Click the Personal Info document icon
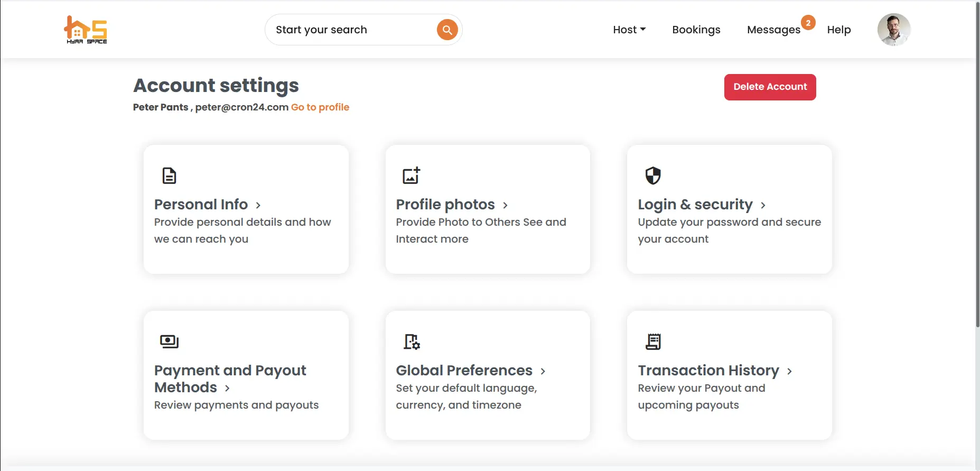980x471 pixels. click(x=169, y=176)
